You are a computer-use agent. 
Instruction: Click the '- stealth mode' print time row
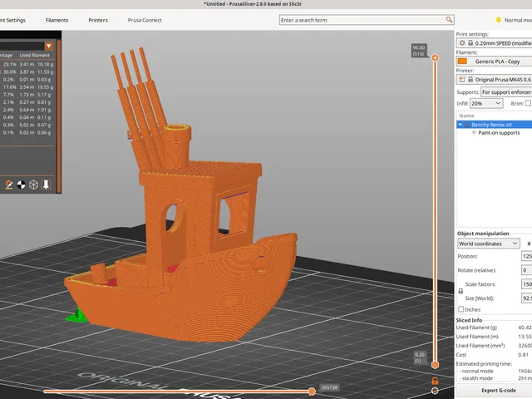[494, 378]
